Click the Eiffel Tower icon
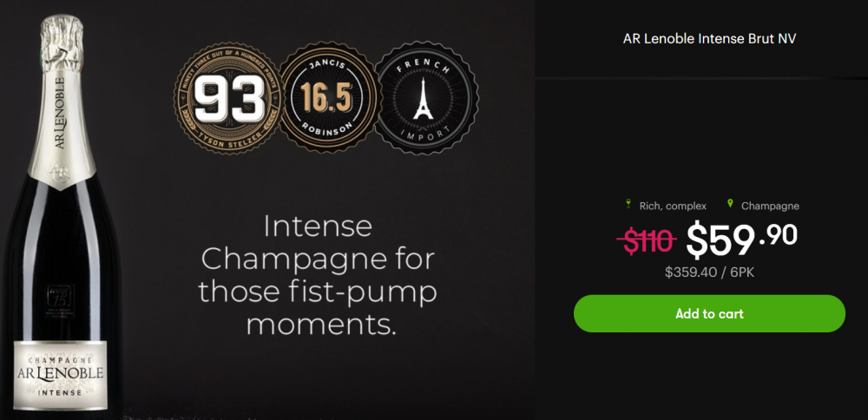 point(424,99)
